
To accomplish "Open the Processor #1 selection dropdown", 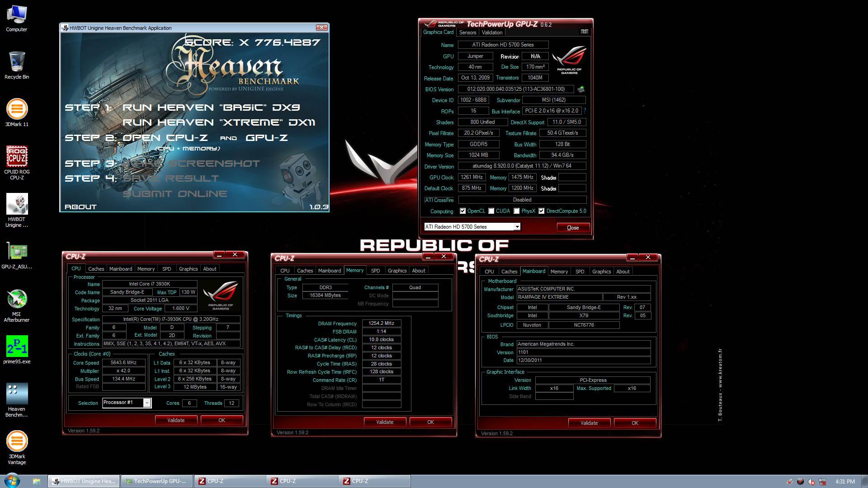I will 147,403.
